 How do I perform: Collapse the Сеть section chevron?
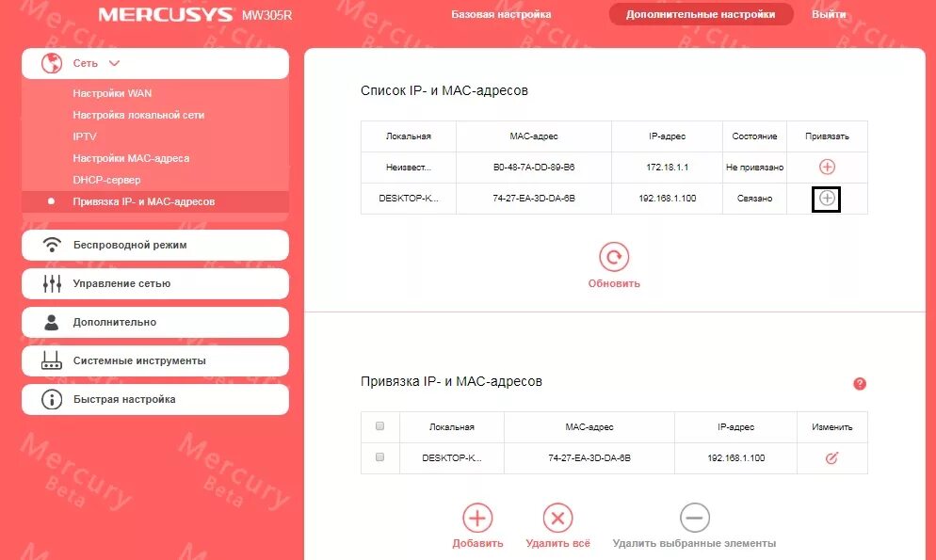coord(114,63)
